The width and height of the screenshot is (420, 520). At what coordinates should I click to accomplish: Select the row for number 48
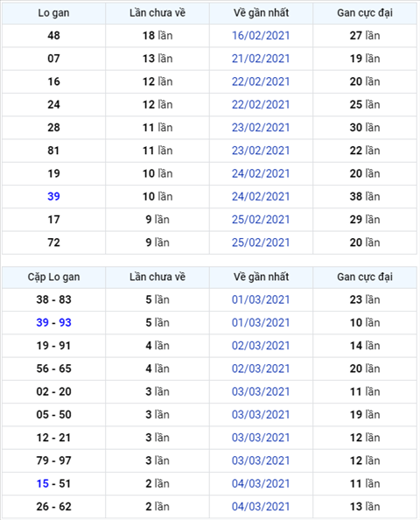[209, 36]
